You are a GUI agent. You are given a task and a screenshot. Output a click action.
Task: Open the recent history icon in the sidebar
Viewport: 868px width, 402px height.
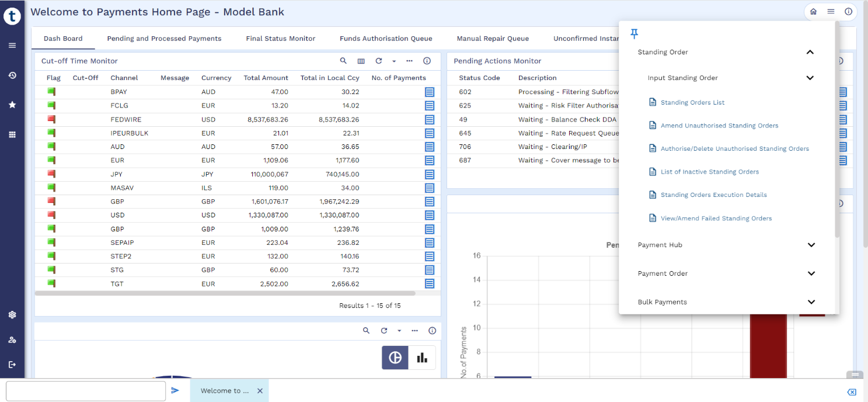(x=12, y=75)
